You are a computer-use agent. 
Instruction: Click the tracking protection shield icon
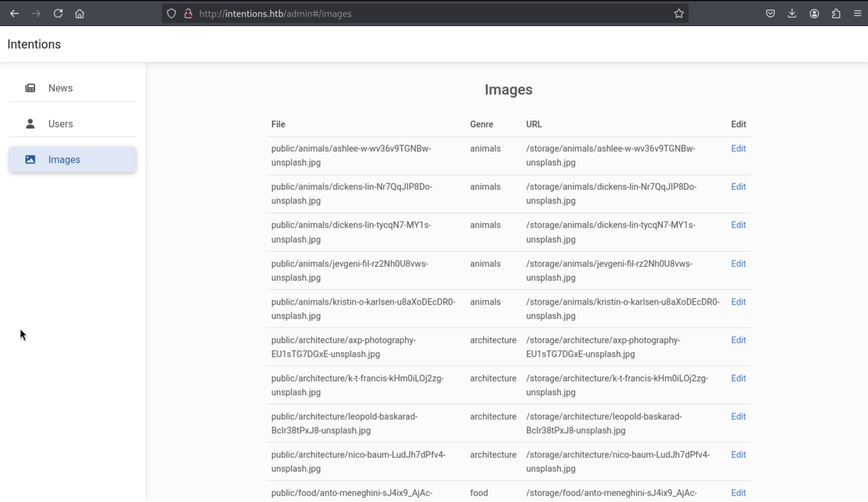171,13
